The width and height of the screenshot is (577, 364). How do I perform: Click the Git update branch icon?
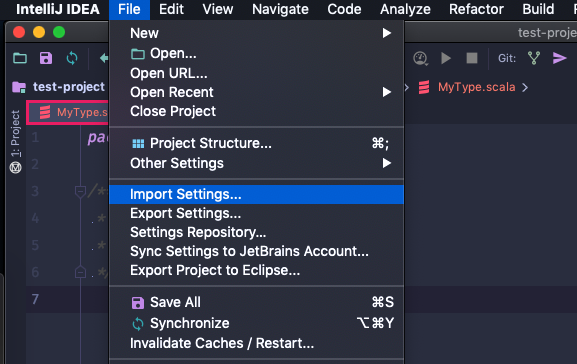click(534, 58)
